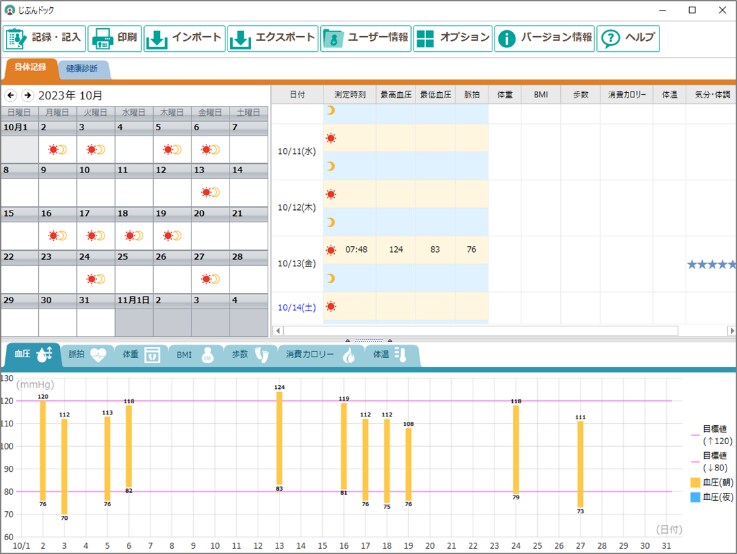Click the 印刷 print button
This screenshot has width=737, height=554.
click(x=115, y=38)
